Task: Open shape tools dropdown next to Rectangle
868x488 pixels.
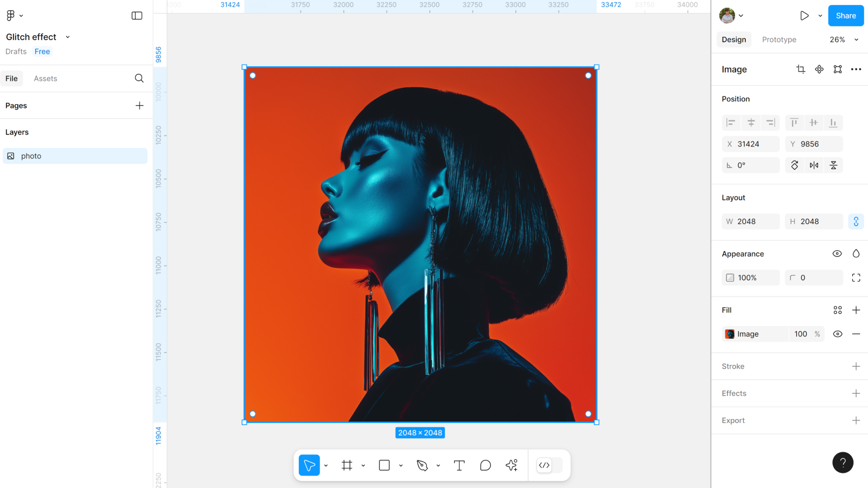Action: 401,465
